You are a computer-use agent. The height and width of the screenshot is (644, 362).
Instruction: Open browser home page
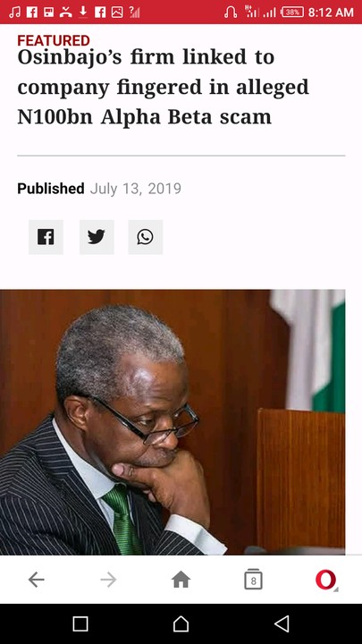(x=181, y=580)
